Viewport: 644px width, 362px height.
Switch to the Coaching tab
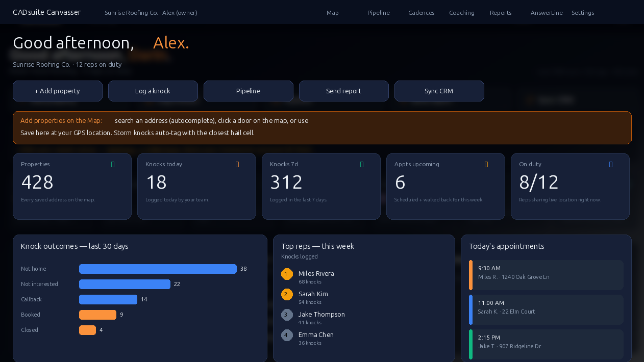pyautogui.click(x=462, y=13)
